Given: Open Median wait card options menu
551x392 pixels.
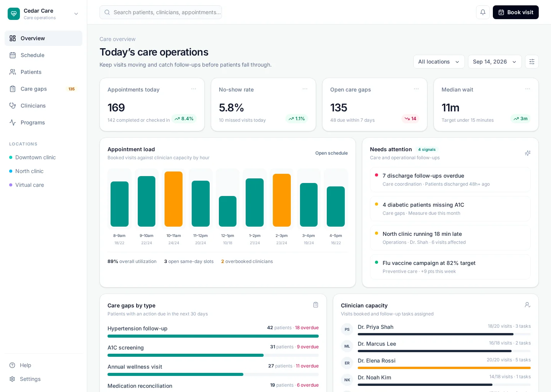Looking at the screenshot, I should [x=528, y=89].
